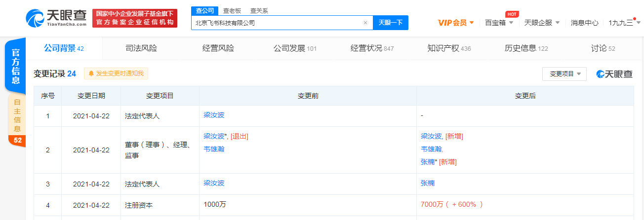
Task: Open the 变更项目 filter dropdown
Action: pos(564,74)
